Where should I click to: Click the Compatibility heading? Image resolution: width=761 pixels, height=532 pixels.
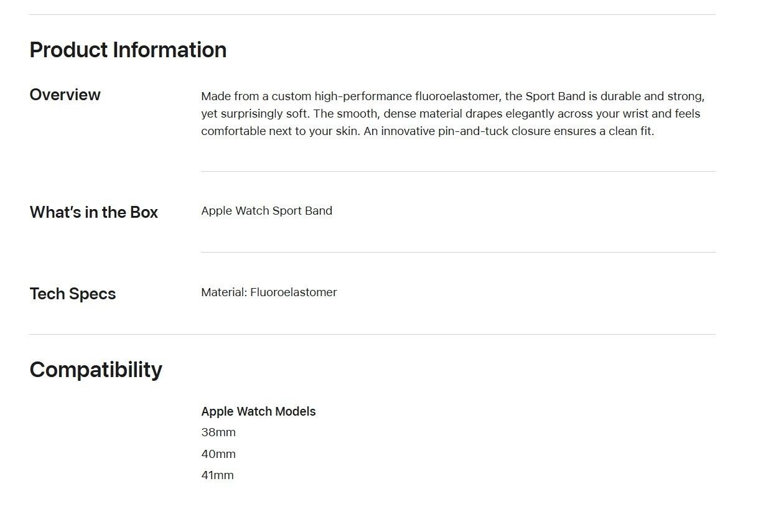[95, 370]
